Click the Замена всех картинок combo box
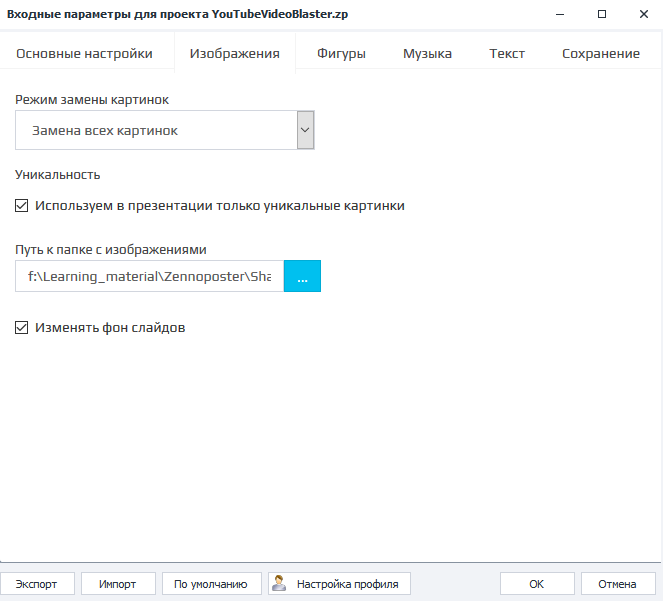Viewport: 663px width, 601px height. click(164, 130)
